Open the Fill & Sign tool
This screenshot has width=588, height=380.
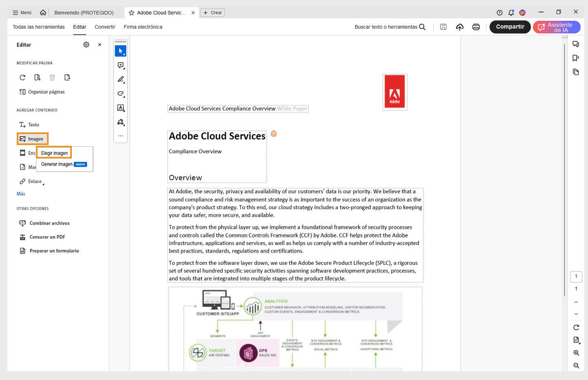point(120,122)
